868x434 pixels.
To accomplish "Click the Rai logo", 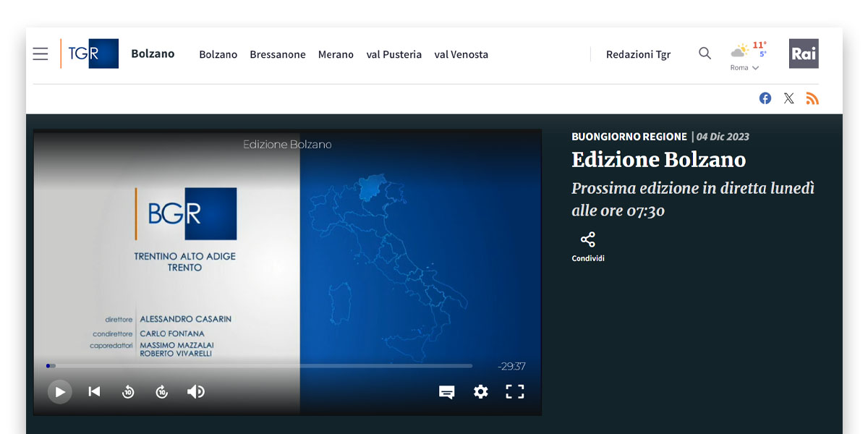I will tap(804, 54).
